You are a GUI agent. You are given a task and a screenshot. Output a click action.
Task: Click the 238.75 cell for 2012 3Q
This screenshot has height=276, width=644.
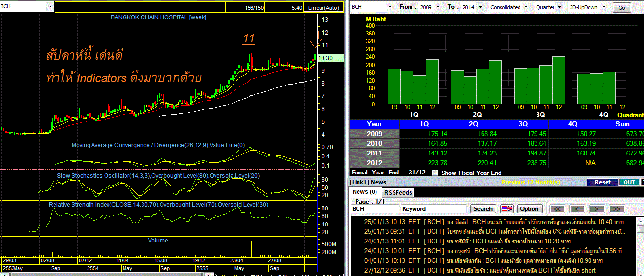(523, 163)
